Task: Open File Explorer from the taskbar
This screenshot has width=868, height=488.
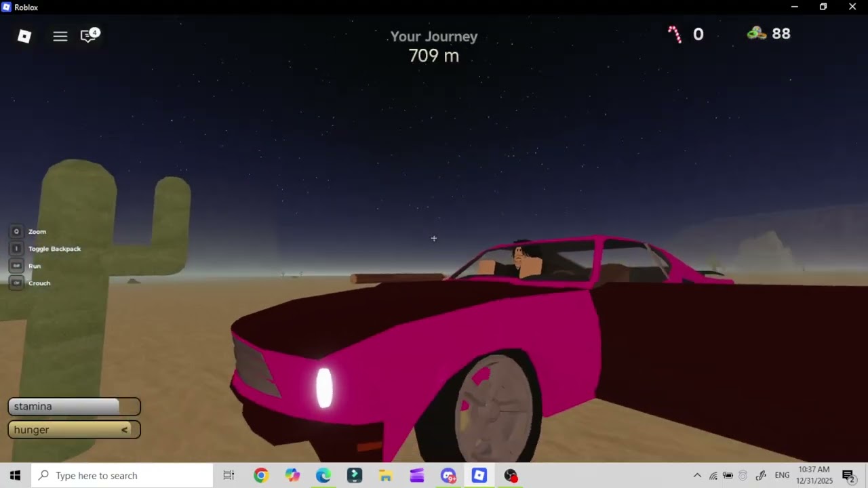Action: tap(386, 476)
